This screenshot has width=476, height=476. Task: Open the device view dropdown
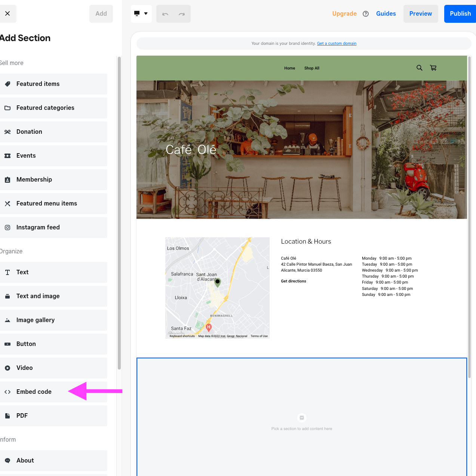141,13
